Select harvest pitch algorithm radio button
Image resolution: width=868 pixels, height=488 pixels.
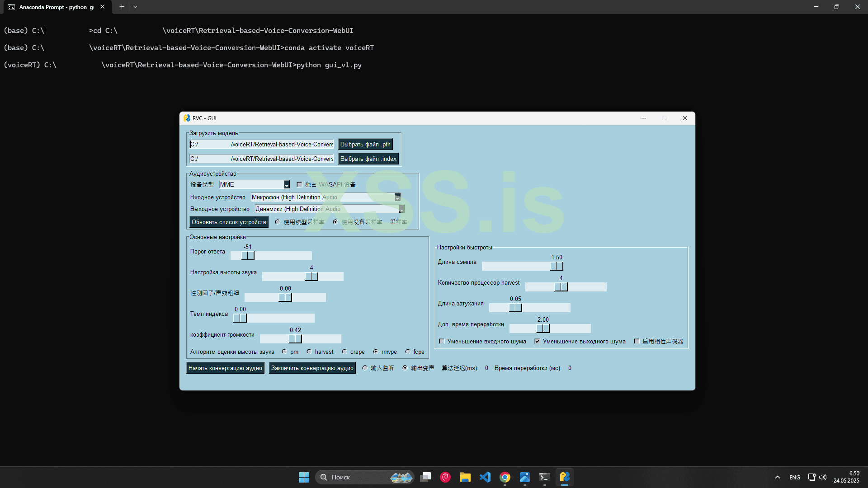309,352
